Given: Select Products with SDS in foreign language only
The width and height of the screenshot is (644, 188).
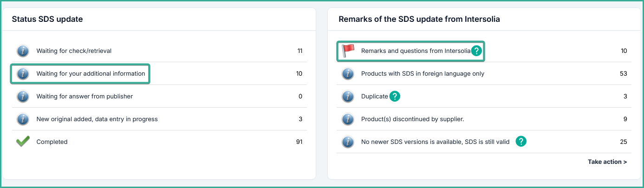Looking at the screenshot, I should click(x=423, y=74).
